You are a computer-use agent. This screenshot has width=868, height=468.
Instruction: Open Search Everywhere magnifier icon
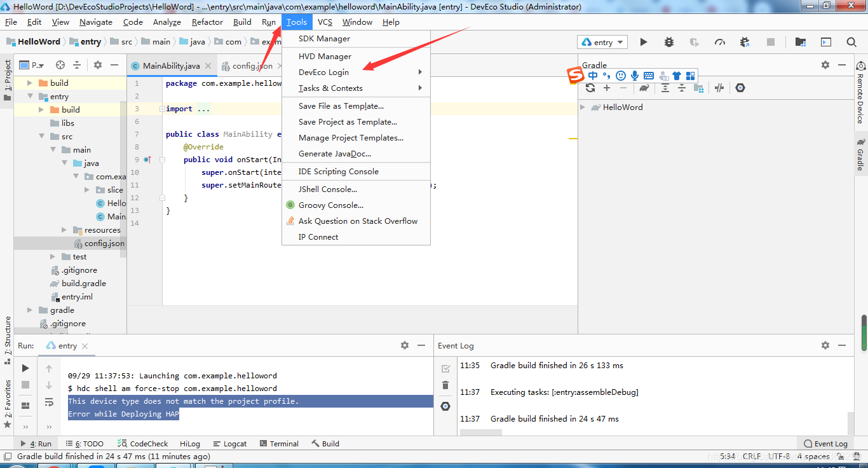click(851, 42)
